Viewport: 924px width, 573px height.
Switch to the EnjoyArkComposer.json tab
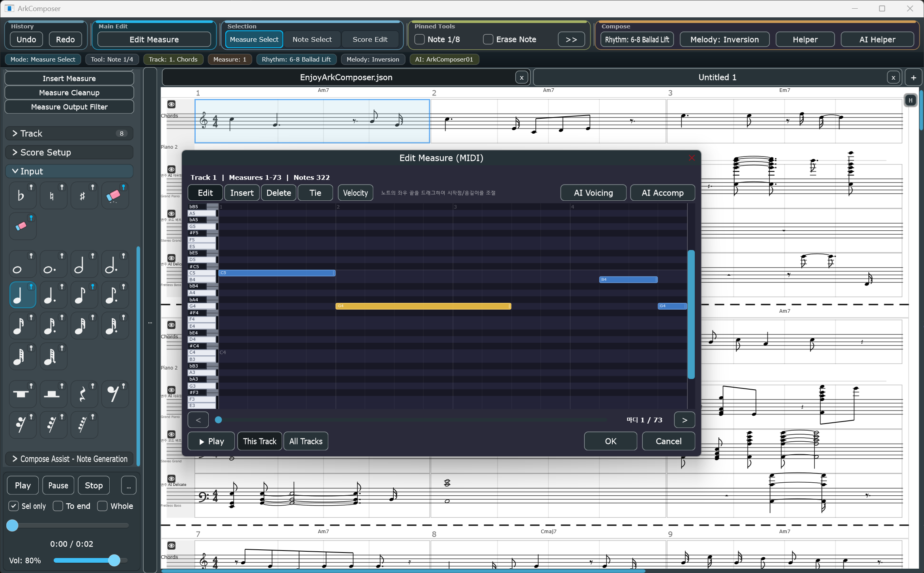coord(346,77)
